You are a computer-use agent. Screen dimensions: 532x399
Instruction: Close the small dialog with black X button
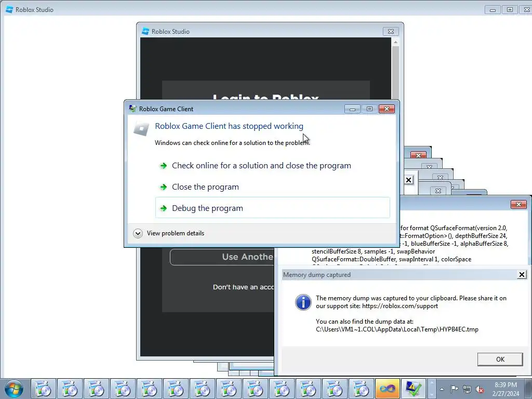coord(409,180)
